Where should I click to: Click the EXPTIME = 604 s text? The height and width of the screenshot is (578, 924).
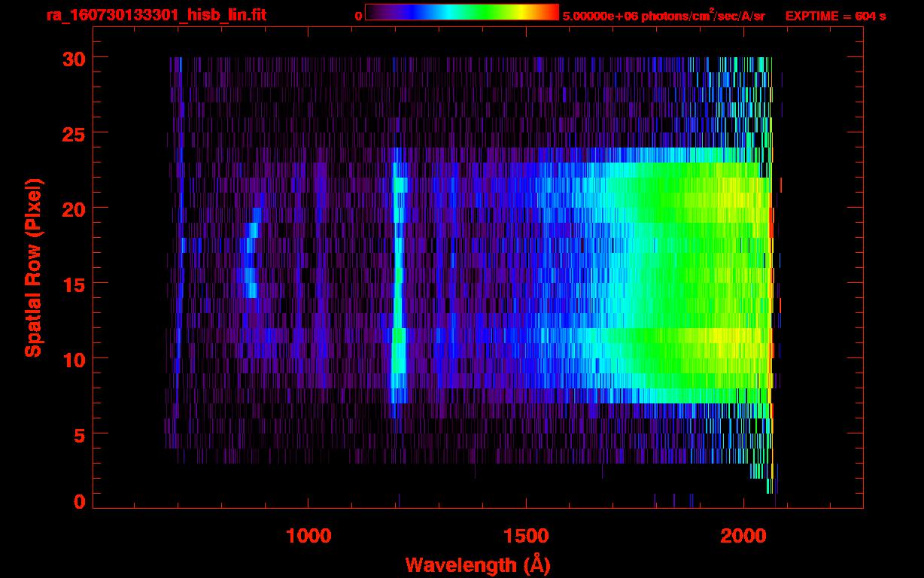835,16
